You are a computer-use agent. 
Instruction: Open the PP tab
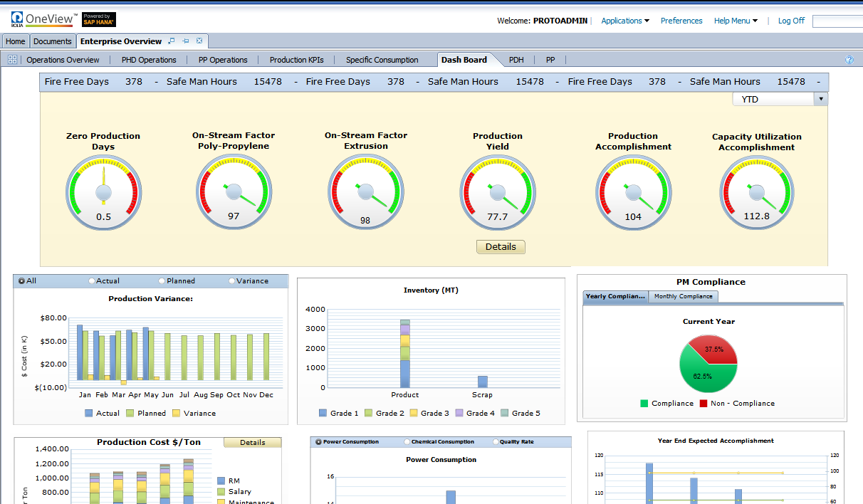click(x=550, y=60)
